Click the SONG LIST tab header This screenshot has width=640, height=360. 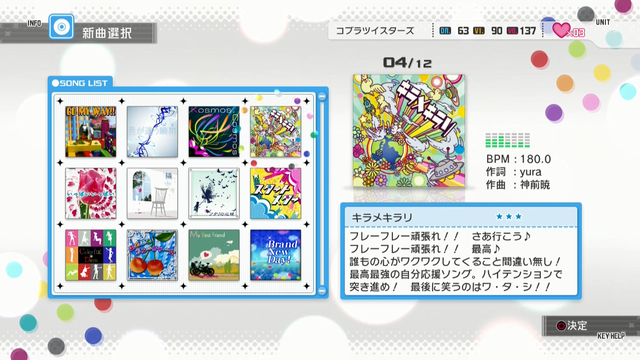80,83
